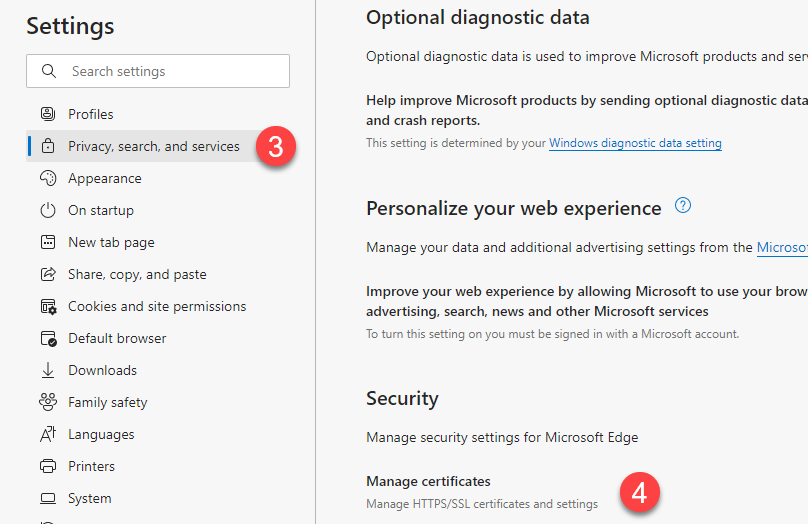This screenshot has width=808, height=524.
Task: Click the Security section heading
Action: click(402, 398)
